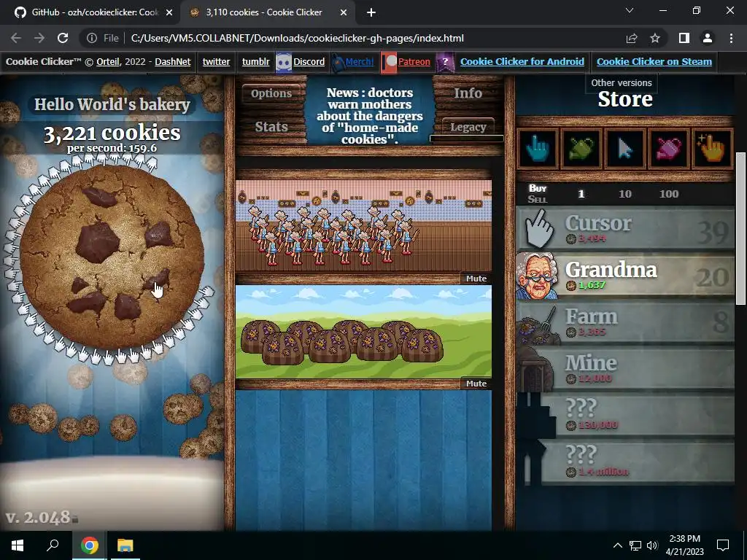Image resolution: width=747 pixels, height=560 pixels.
Task: Select the locked ??? building costing 1.4 million
Action: pos(625,462)
